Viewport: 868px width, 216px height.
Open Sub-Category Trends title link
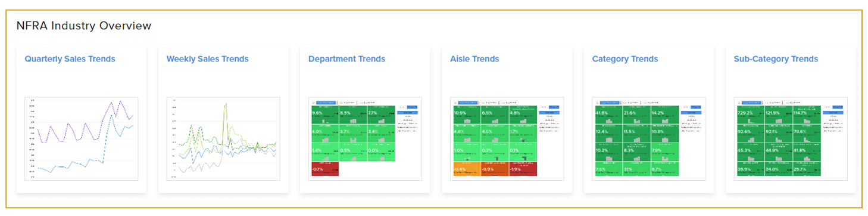(x=776, y=59)
